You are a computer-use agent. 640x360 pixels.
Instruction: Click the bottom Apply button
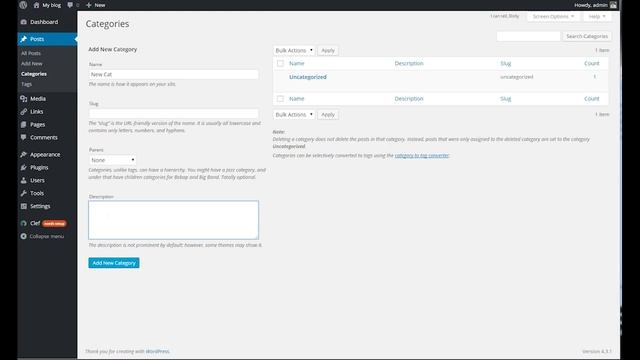click(x=328, y=115)
